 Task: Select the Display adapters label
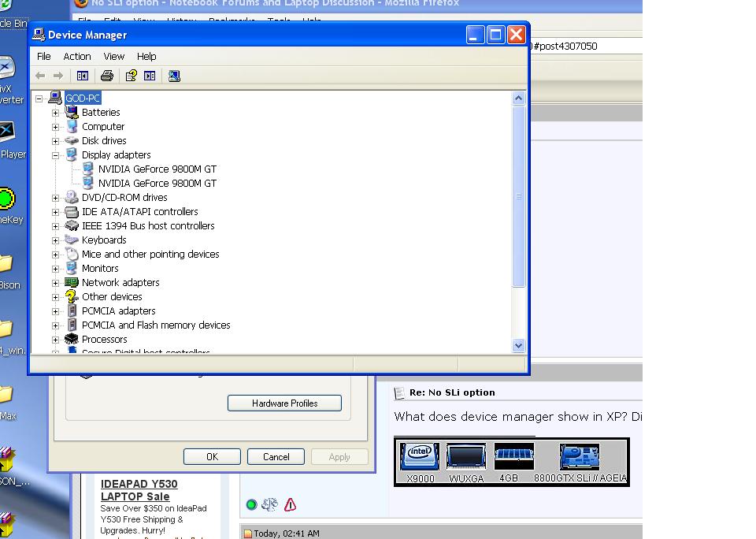point(117,155)
